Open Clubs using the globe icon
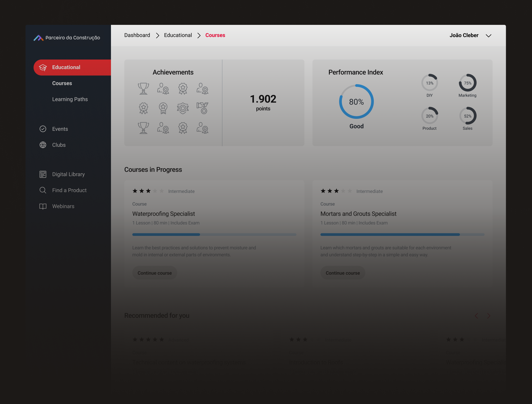The width and height of the screenshot is (532, 404). (x=43, y=145)
